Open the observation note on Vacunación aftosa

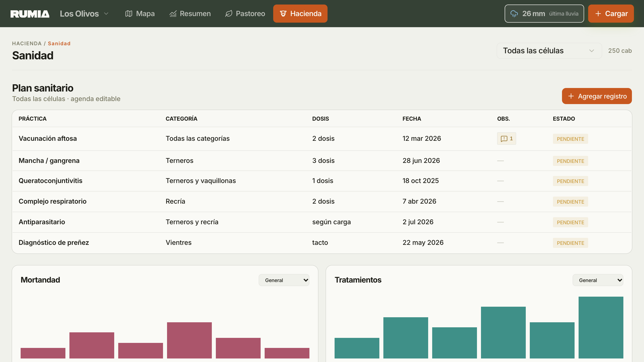506,139
